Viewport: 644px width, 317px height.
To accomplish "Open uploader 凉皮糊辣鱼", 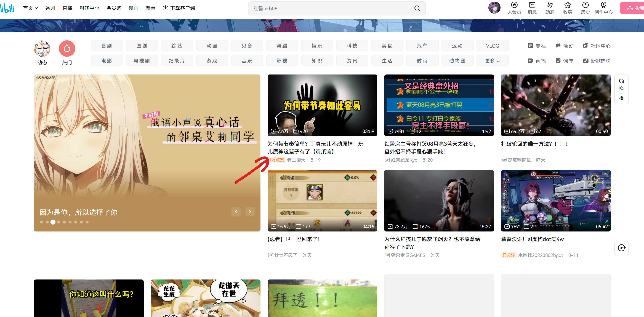I will (x=519, y=160).
